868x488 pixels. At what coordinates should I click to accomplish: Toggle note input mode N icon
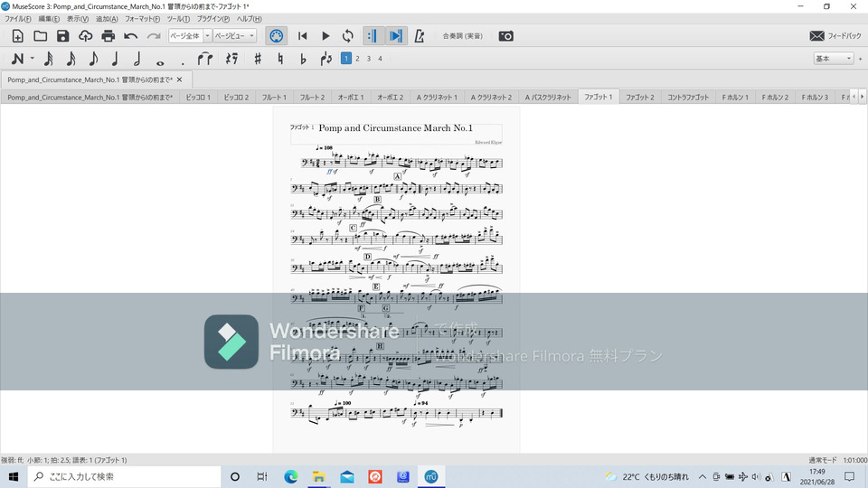click(x=17, y=59)
